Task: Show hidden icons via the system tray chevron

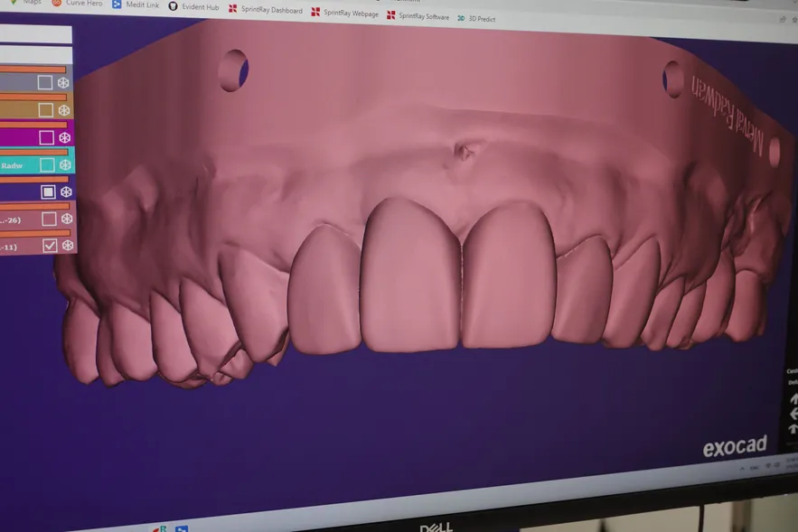Action: [742, 467]
